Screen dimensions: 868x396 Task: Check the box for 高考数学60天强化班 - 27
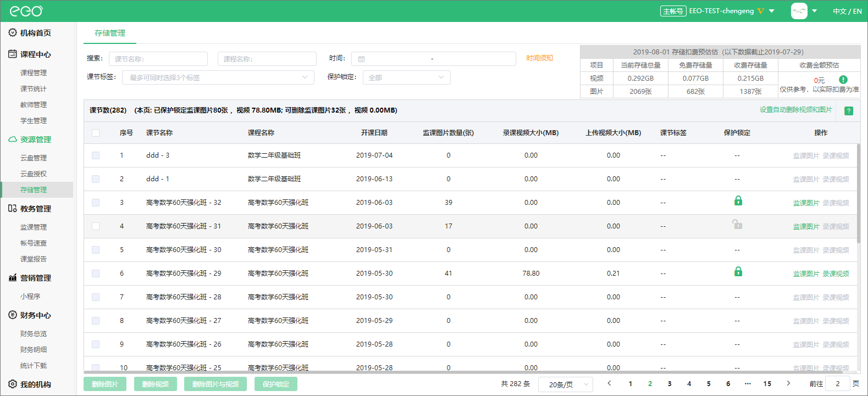[x=96, y=321]
